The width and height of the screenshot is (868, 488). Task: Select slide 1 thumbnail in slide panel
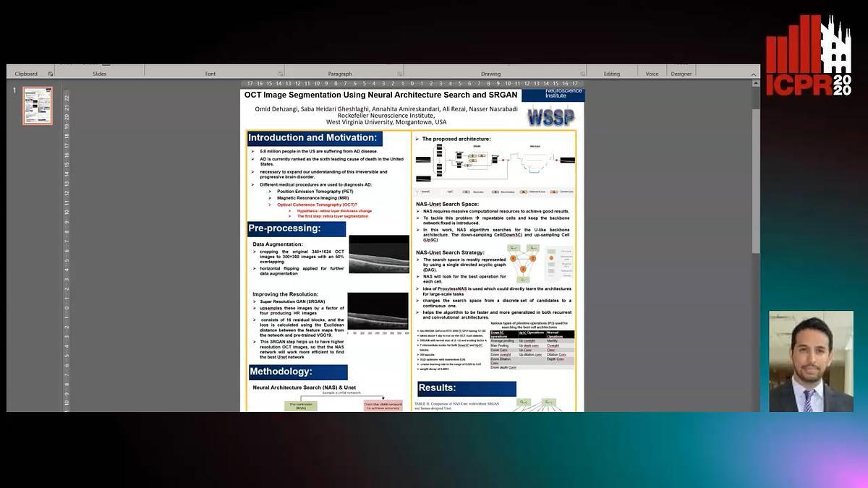coord(38,106)
